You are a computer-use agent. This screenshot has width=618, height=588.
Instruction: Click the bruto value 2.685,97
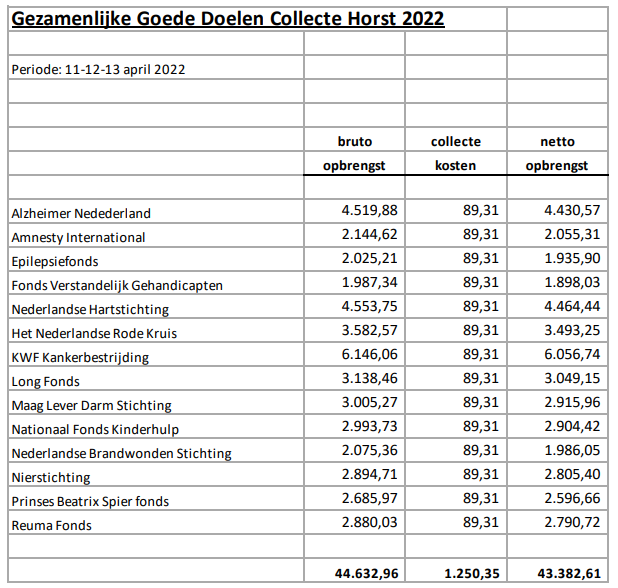[x=369, y=499]
